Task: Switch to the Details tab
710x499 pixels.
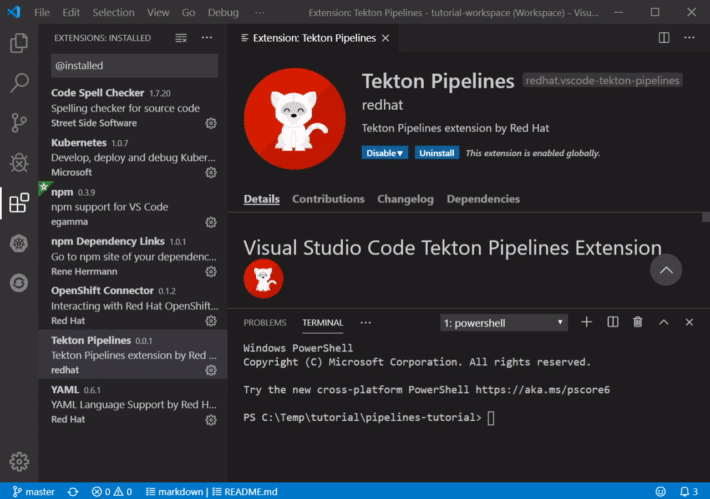Action: tap(261, 199)
